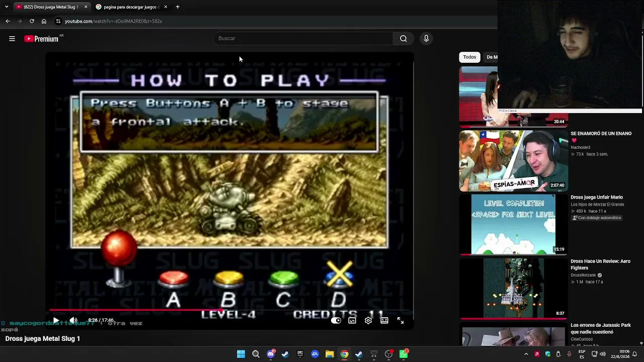The height and width of the screenshot is (362, 644).
Task: Click the Con doblaje automático badge
Action: point(597,218)
